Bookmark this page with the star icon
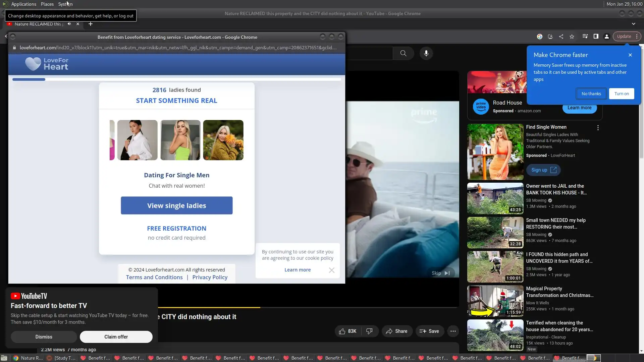This screenshot has width=644, height=362. point(572,37)
